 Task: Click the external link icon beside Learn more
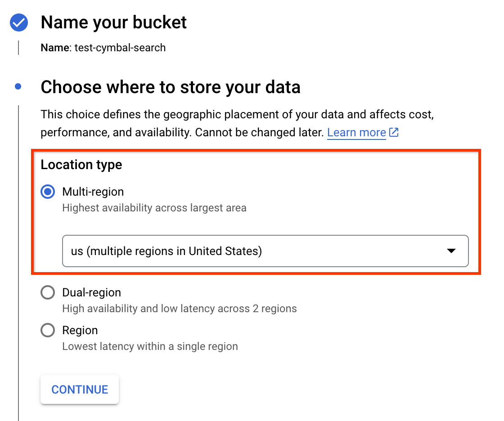tap(394, 132)
